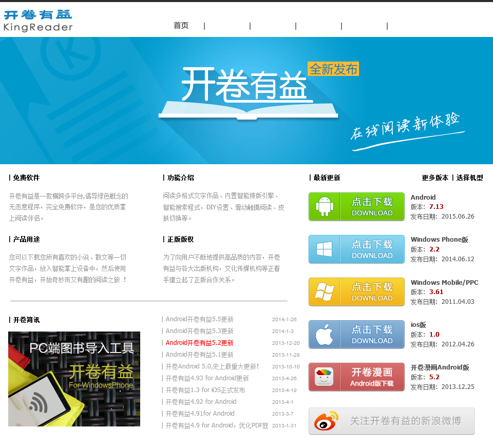Click release date 2014.06.12
Viewport: 493px width, 448px height.
tap(458, 259)
